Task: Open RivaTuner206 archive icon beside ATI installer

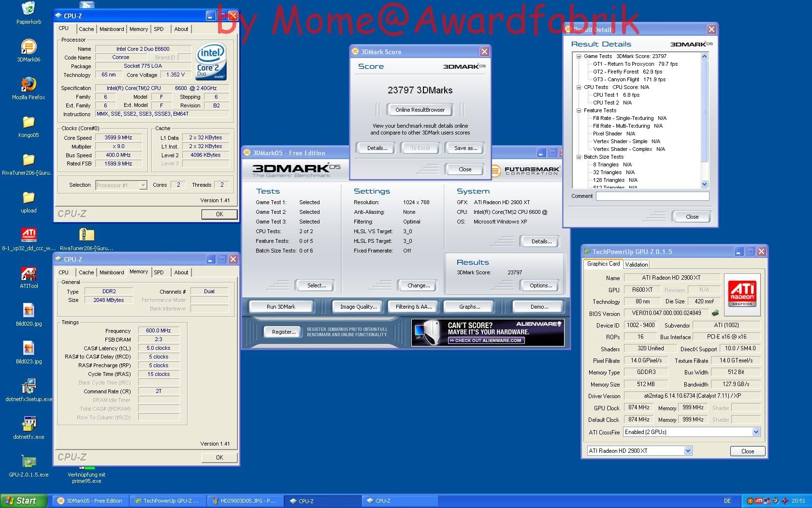Action: click(87, 235)
